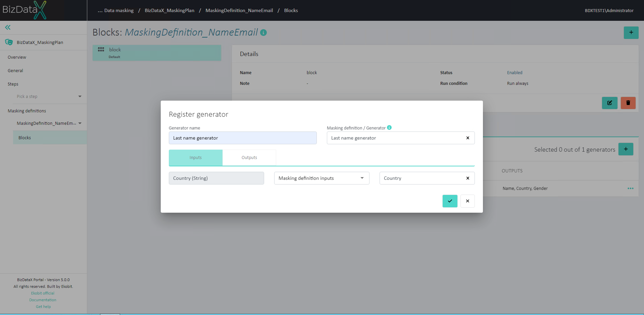Clear the Last name generator selection
This screenshot has width=644, height=315.
(x=467, y=138)
